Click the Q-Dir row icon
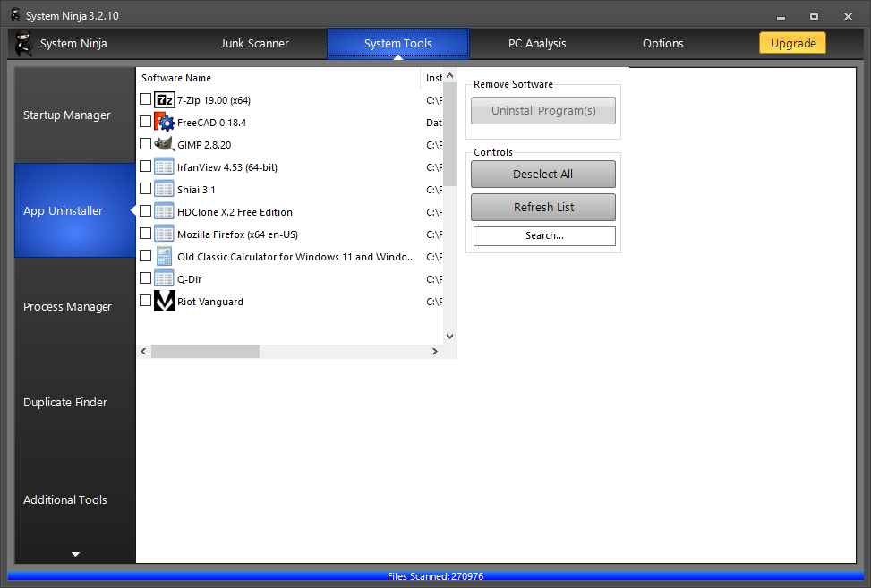The height and width of the screenshot is (588, 871). click(x=164, y=278)
